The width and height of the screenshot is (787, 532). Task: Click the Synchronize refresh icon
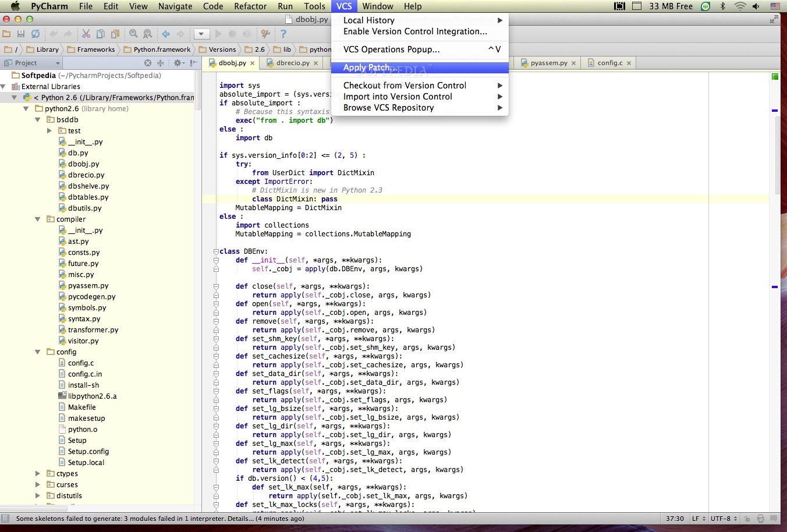click(36, 34)
